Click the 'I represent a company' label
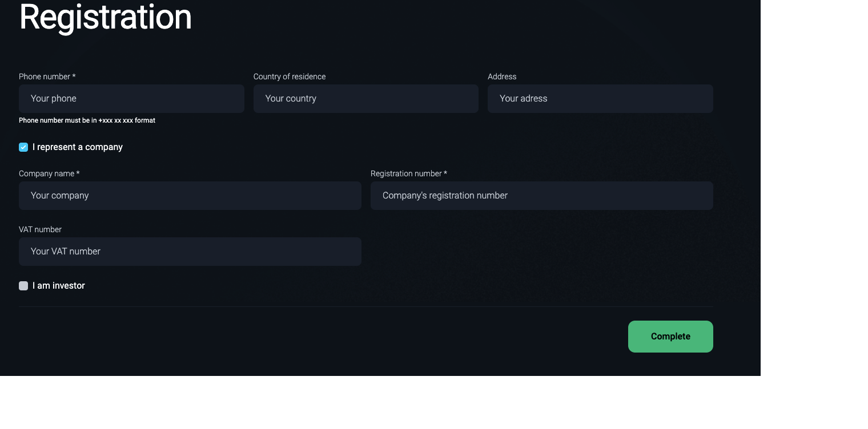The height and width of the screenshot is (429, 868). click(x=78, y=147)
